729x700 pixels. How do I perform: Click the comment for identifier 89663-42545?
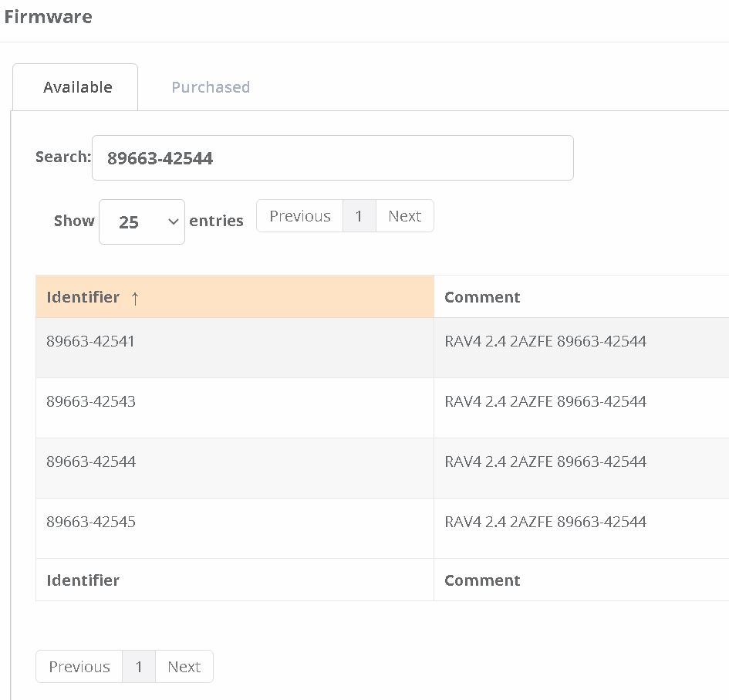point(545,522)
